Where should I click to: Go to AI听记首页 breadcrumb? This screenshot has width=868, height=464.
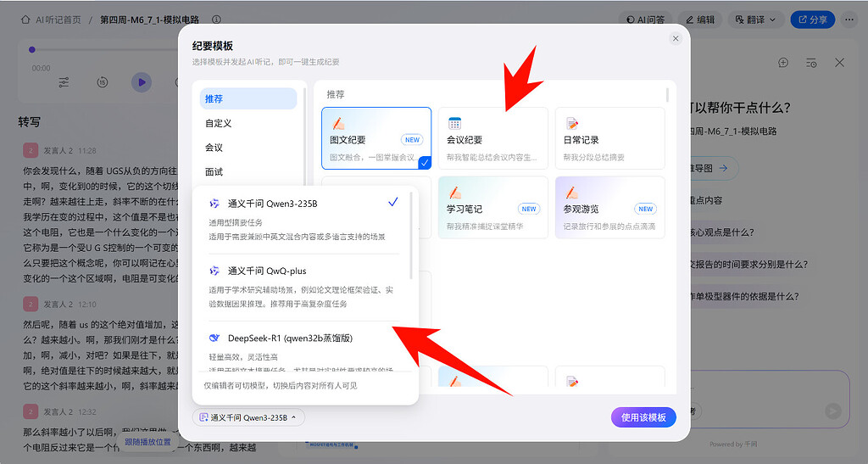(x=58, y=20)
